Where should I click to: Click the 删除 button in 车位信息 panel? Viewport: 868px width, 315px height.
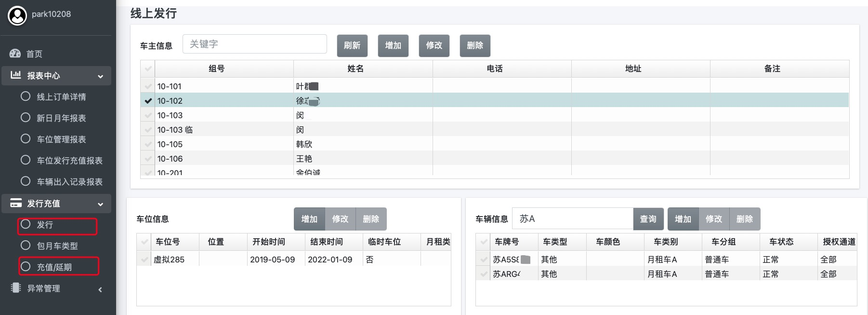tap(370, 219)
